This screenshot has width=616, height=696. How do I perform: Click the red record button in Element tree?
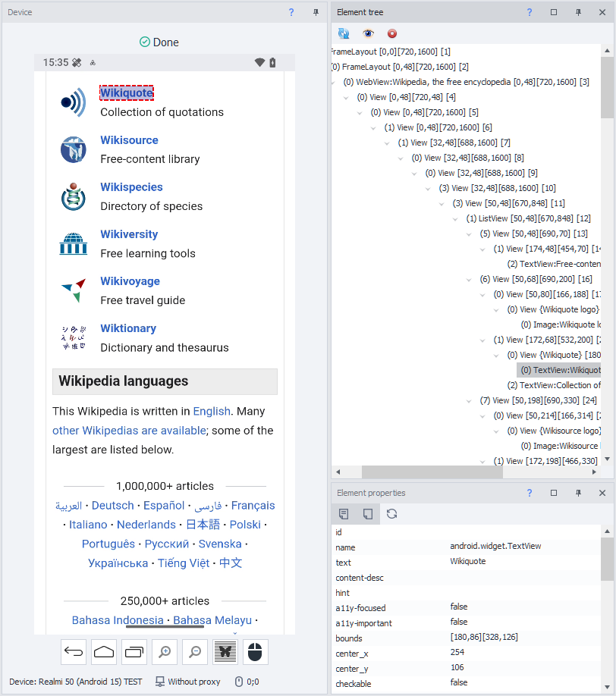coord(392,33)
